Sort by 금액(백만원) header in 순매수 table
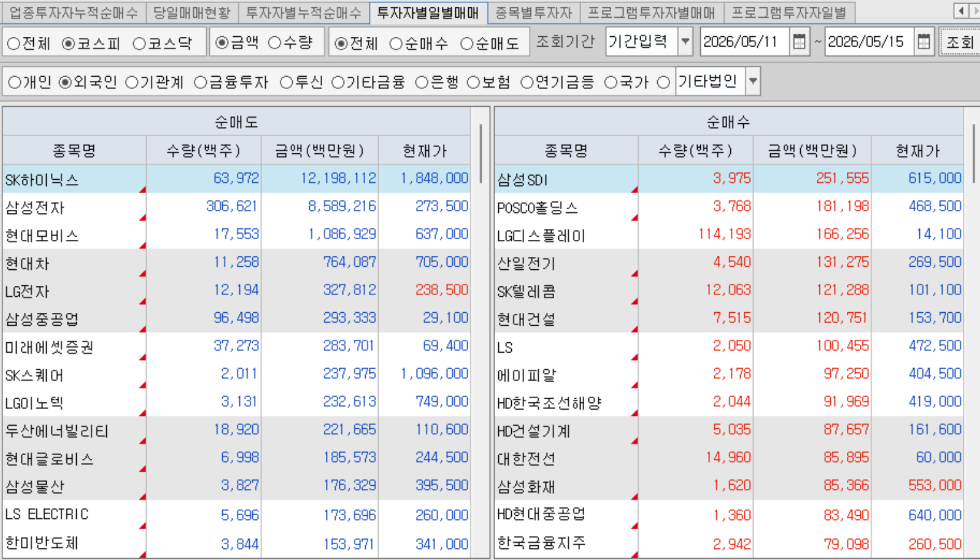Viewport: 980px width, 560px height. (x=812, y=150)
